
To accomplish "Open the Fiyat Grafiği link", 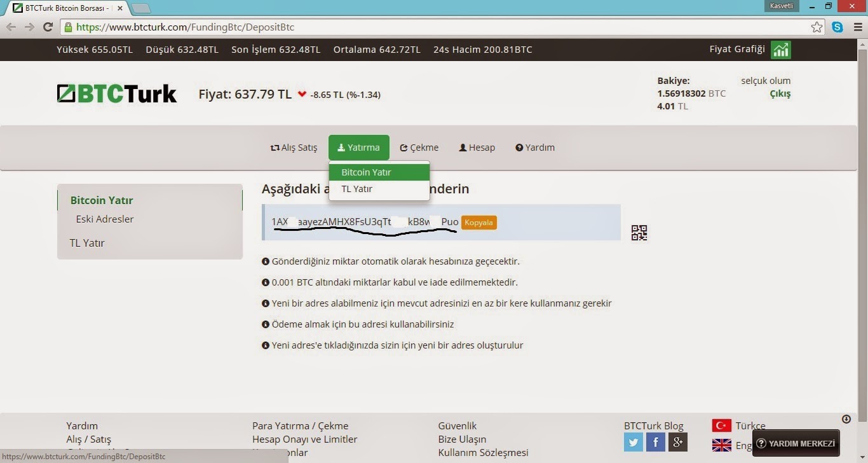I will (737, 49).
